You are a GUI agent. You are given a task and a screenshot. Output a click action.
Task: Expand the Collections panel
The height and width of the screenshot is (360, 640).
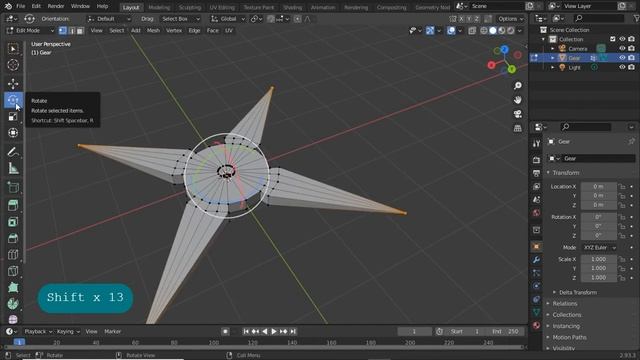tap(567, 315)
